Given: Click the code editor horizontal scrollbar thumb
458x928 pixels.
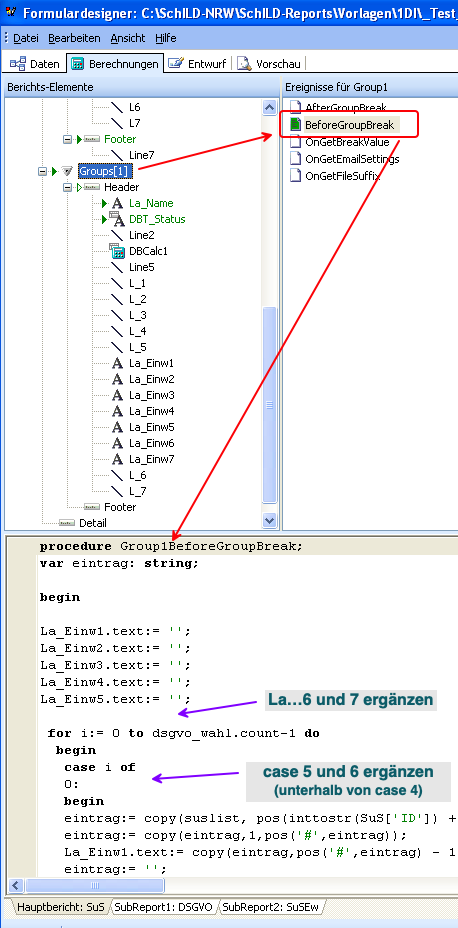Looking at the screenshot, I should (x=95, y=885).
